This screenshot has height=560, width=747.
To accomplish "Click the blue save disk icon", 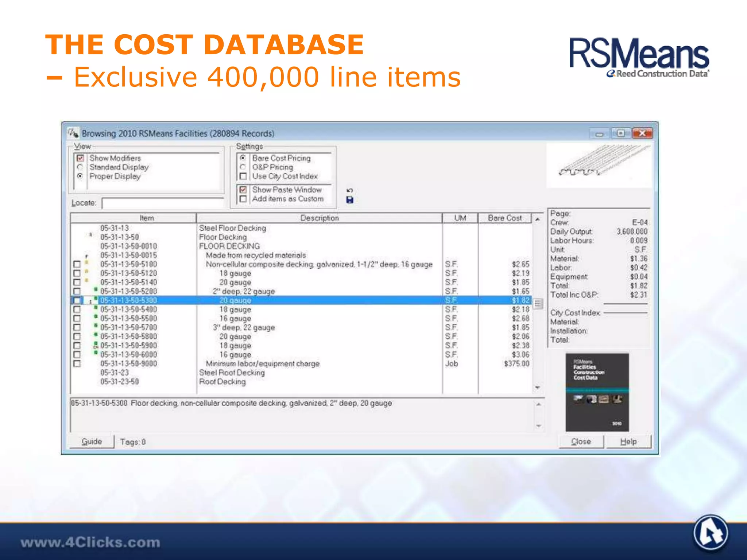I will point(349,200).
